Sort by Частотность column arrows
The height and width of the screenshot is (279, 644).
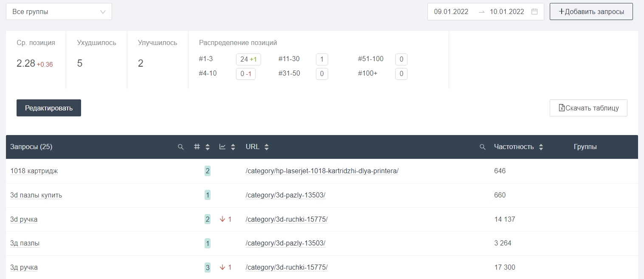[540, 147]
